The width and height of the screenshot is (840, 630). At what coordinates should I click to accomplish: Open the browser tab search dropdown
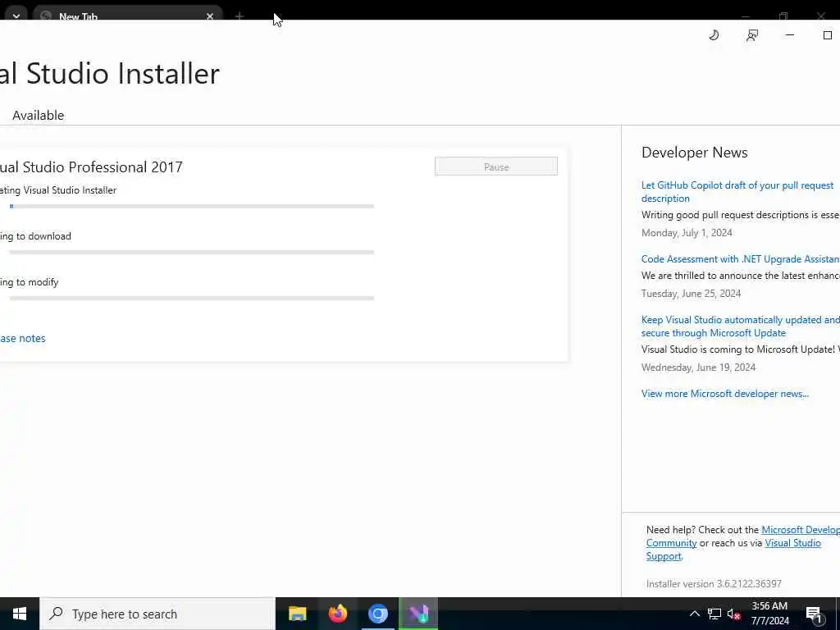click(x=16, y=16)
